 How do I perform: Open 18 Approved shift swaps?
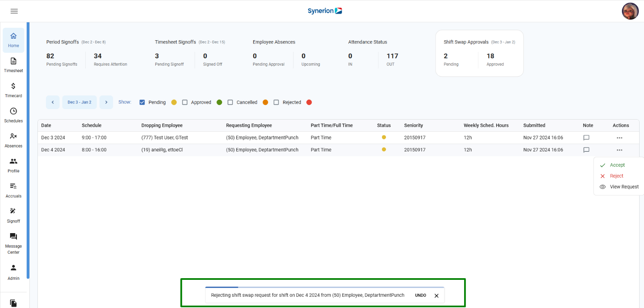495,59
